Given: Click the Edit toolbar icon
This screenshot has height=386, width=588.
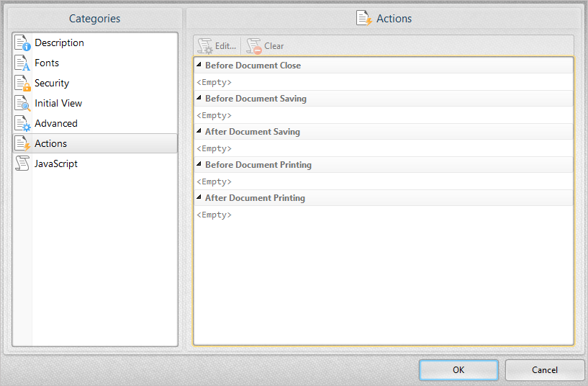Looking at the screenshot, I should [x=205, y=46].
